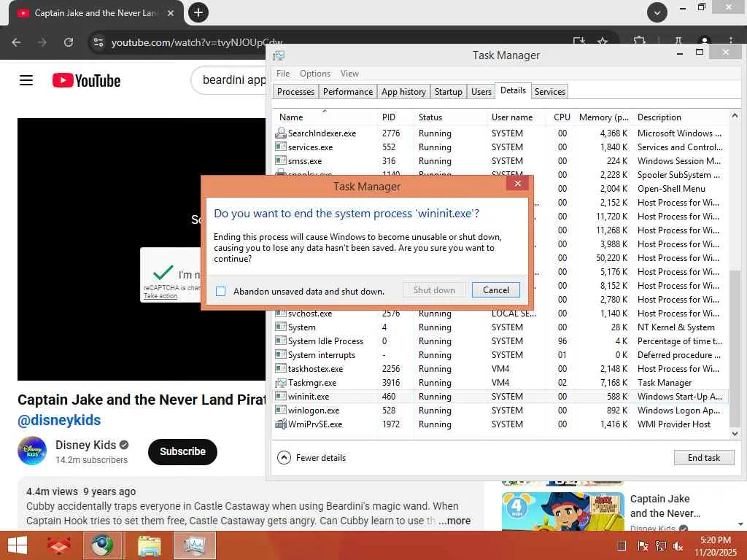The width and height of the screenshot is (747, 560).
Task: Sort by the Description column header
Action: point(681,117)
